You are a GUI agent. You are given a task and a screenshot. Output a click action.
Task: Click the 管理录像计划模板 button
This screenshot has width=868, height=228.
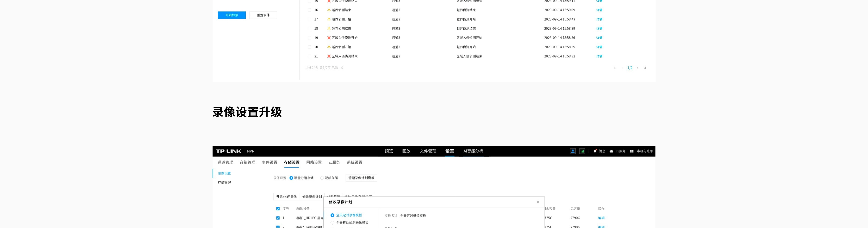point(361,178)
